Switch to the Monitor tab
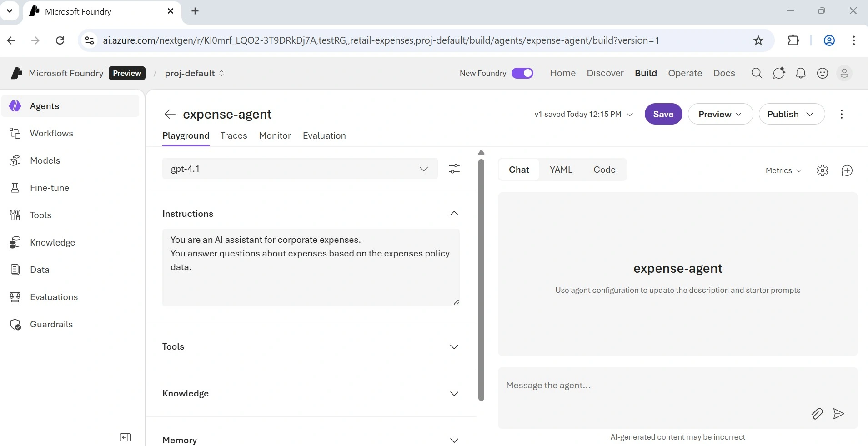 point(275,135)
